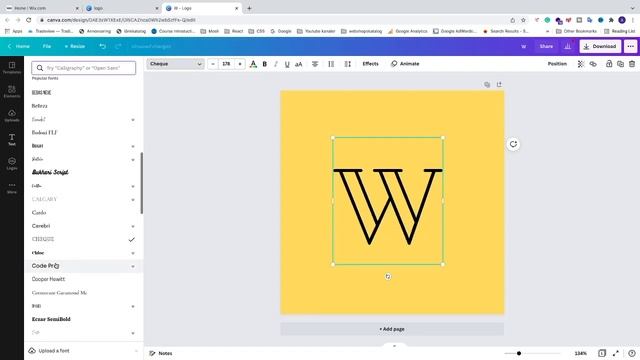
Task: Change text alignment icon
Action: coord(315,64)
